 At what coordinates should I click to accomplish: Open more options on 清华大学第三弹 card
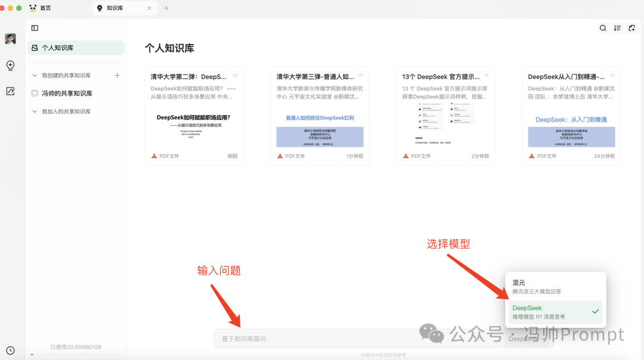click(361, 76)
